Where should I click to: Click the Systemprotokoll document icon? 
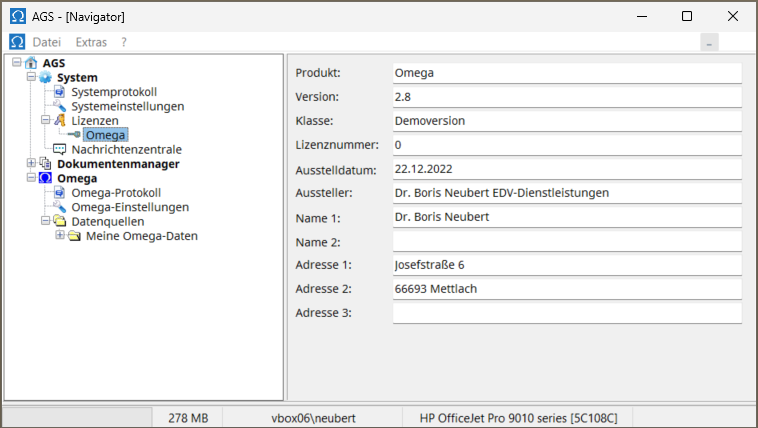[x=59, y=92]
